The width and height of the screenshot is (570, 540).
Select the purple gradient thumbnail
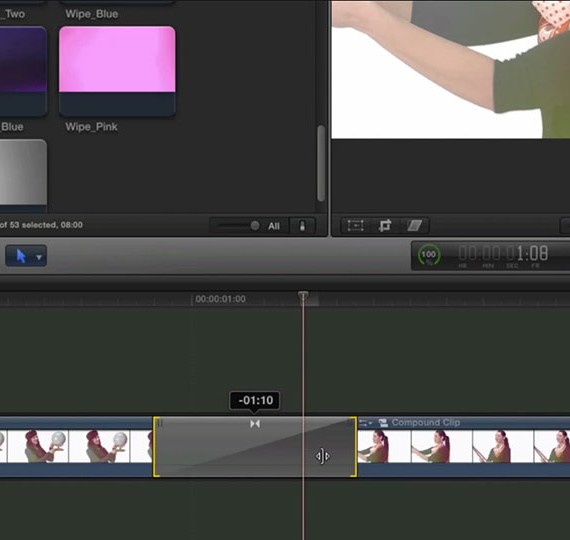coord(23,71)
